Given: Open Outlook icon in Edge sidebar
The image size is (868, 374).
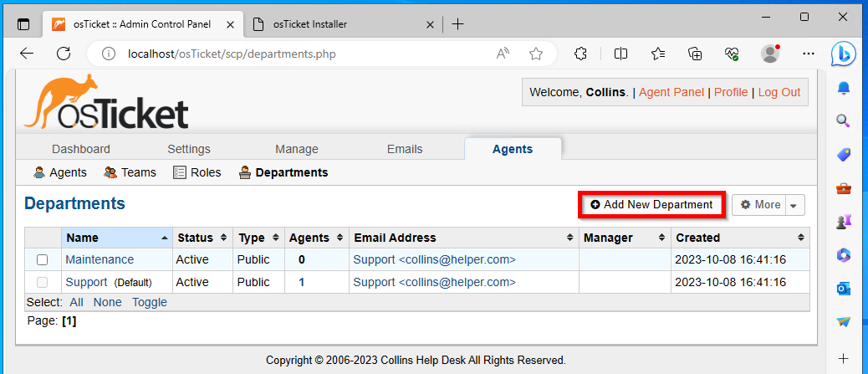Looking at the screenshot, I should coord(843,288).
